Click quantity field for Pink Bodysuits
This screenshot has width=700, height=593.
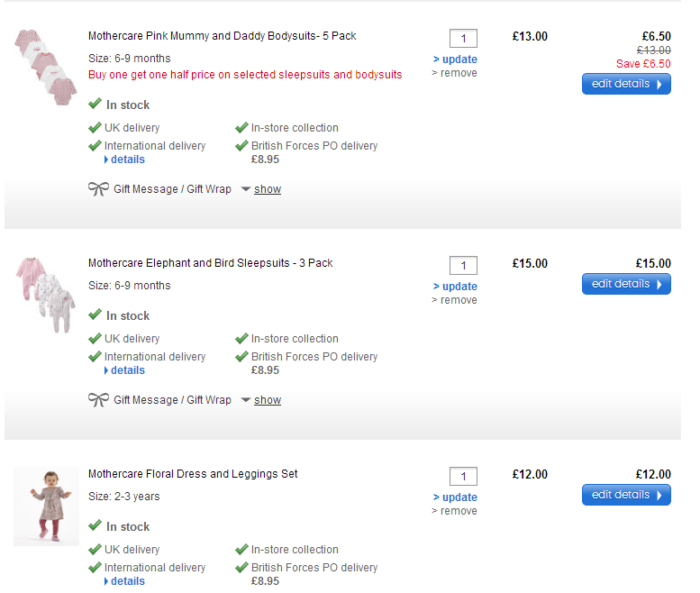463,38
